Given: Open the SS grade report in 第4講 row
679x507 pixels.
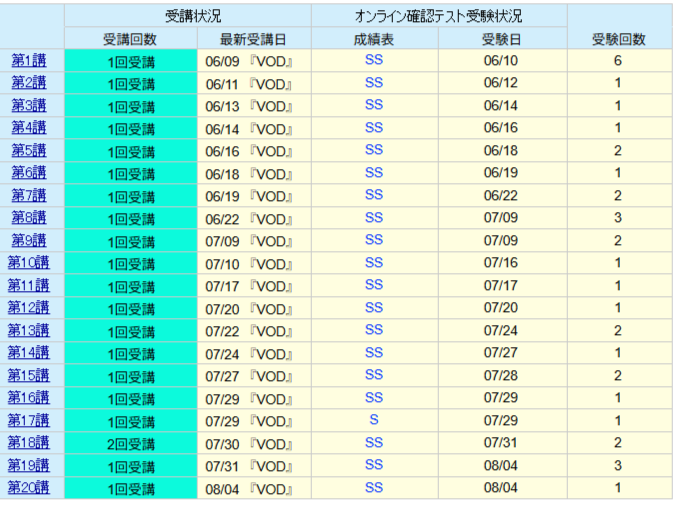Looking at the screenshot, I should [x=374, y=127].
